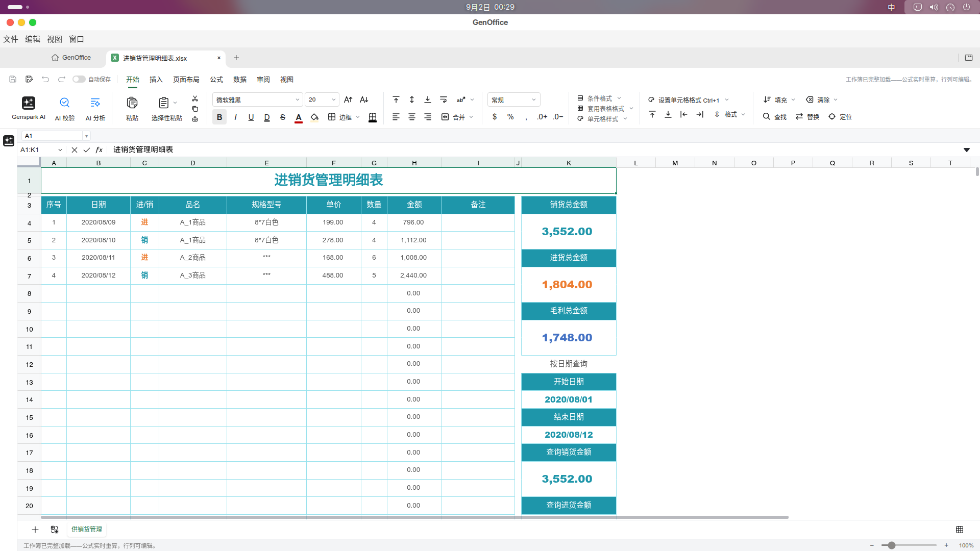The image size is (980, 551).
Task: Switch to the 公式 ribbon tab
Action: click(x=216, y=80)
